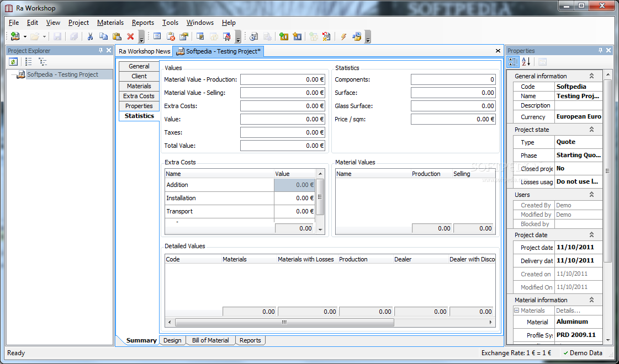619x364 pixels.
Task: Toggle Alphabetical sort in Properties panel
Action: [526, 62]
